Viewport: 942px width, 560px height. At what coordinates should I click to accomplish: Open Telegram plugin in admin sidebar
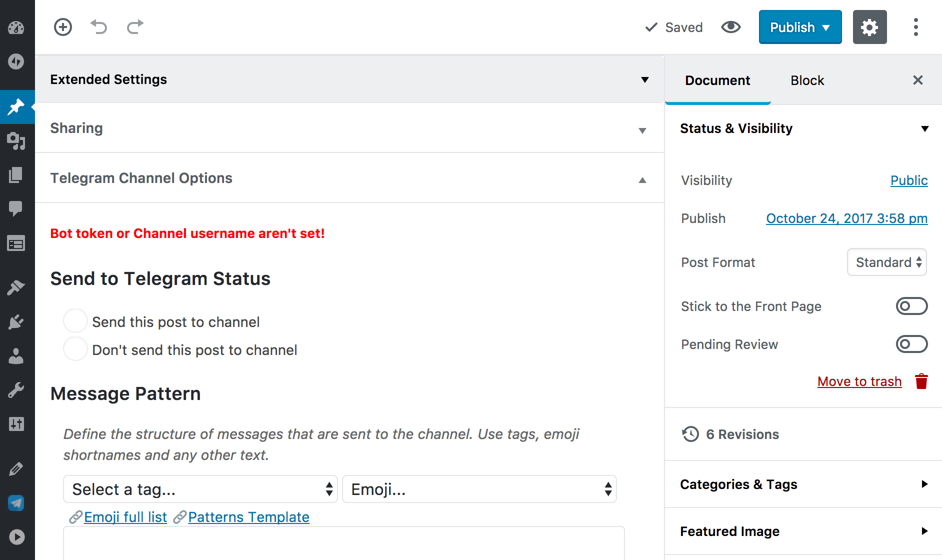click(x=16, y=503)
